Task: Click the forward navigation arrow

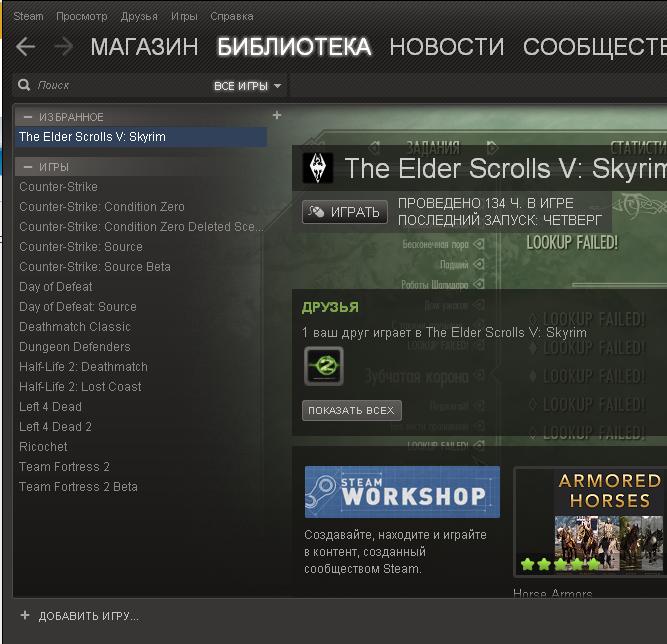Action: pos(64,46)
